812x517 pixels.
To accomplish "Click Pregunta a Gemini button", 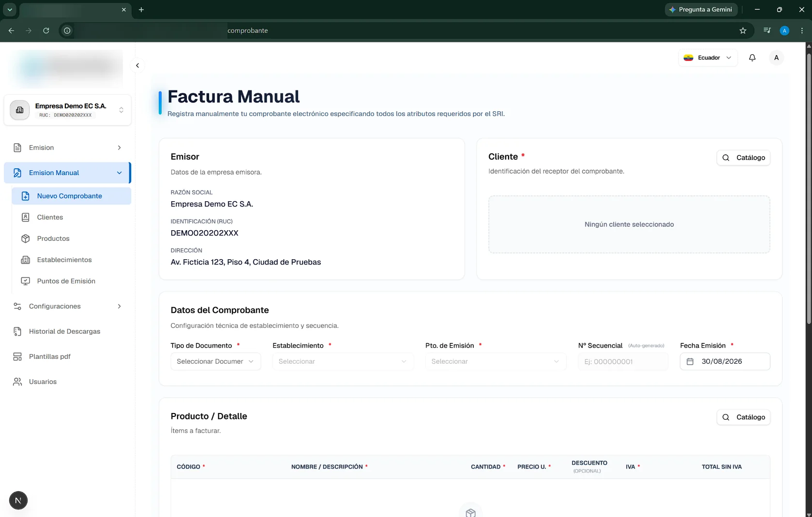I will pos(701,10).
